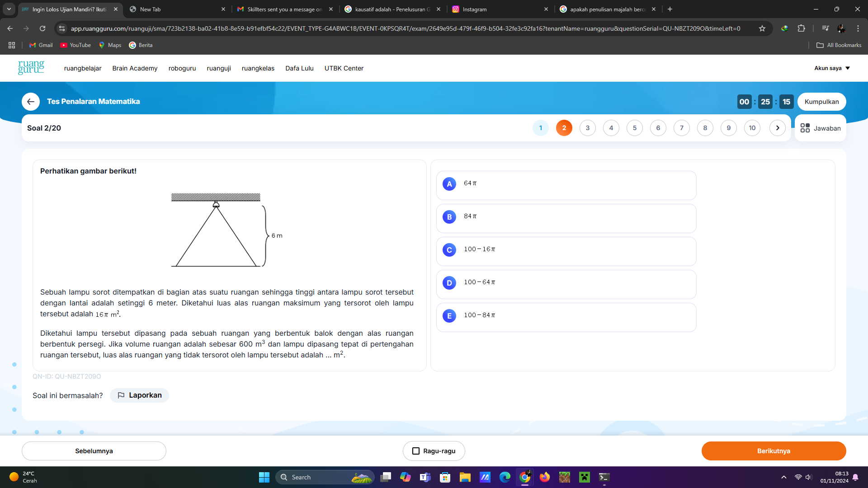868x488 pixels.
Task: Click the Kumpulkan button icon
Action: click(821, 101)
